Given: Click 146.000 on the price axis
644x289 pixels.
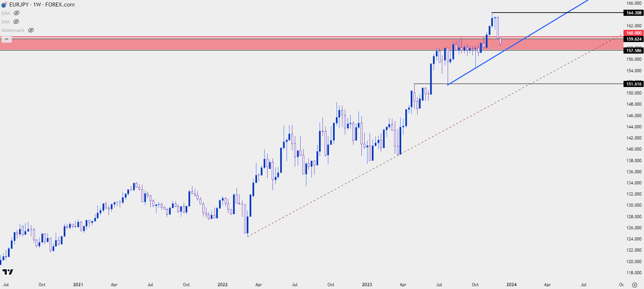Looking at the screenshot, I should click(x=634, y=116).
